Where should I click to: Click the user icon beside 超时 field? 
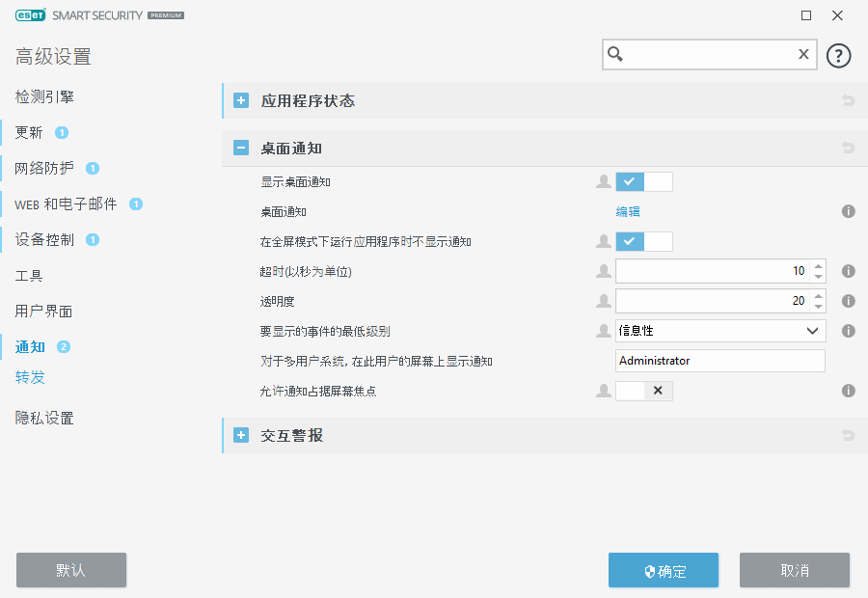tap(604, 271)
